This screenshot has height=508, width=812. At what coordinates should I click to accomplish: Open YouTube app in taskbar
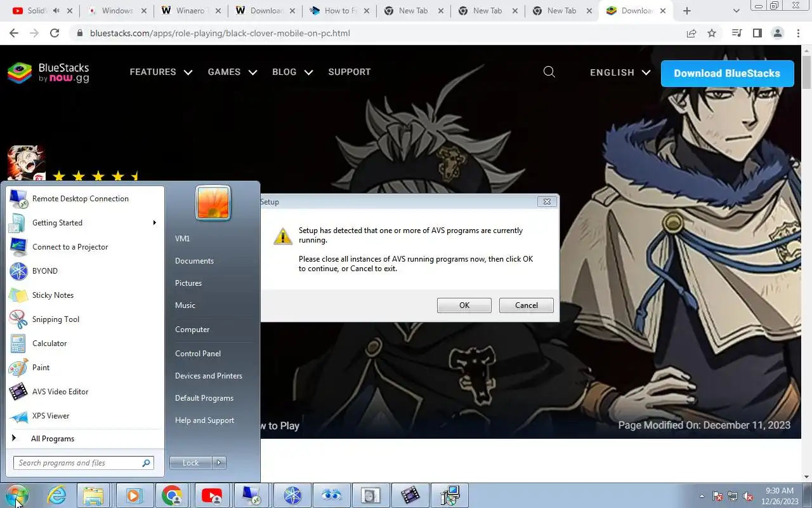click(211, 495)
